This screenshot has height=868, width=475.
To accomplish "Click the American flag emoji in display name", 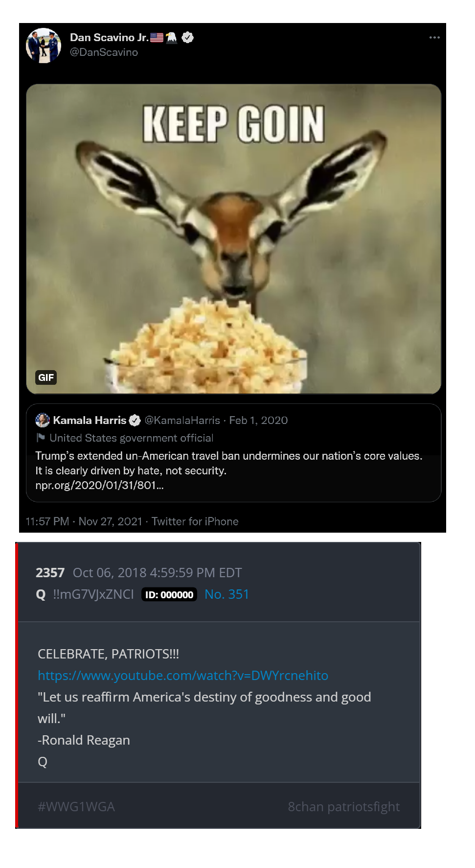I will tap(157, 37).
